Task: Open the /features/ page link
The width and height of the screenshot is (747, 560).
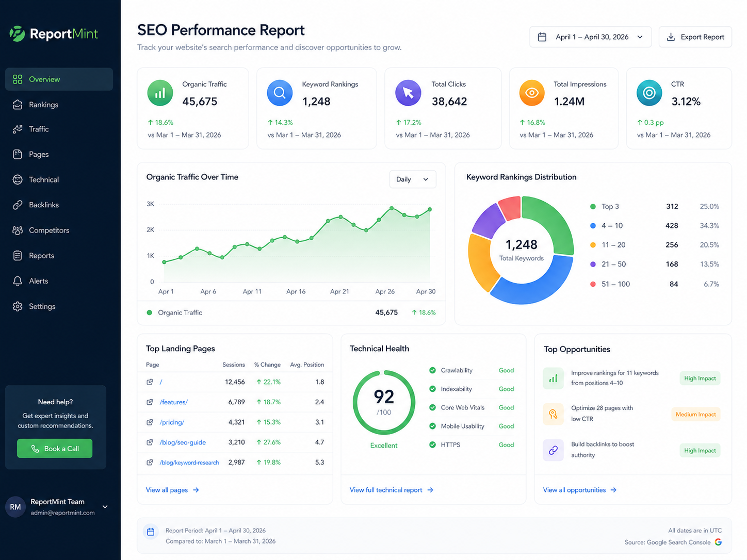Action: [174, 402]
